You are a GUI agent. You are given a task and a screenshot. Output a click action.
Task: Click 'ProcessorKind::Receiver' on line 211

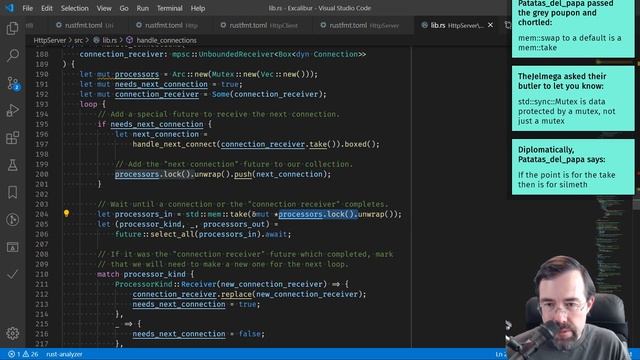pos(166,284)
